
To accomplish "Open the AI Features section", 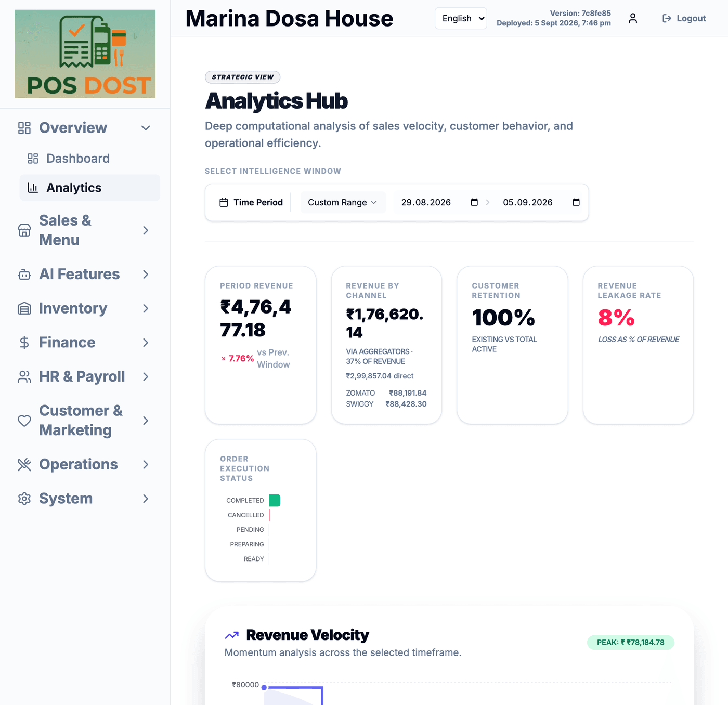I will coord(85,274).
